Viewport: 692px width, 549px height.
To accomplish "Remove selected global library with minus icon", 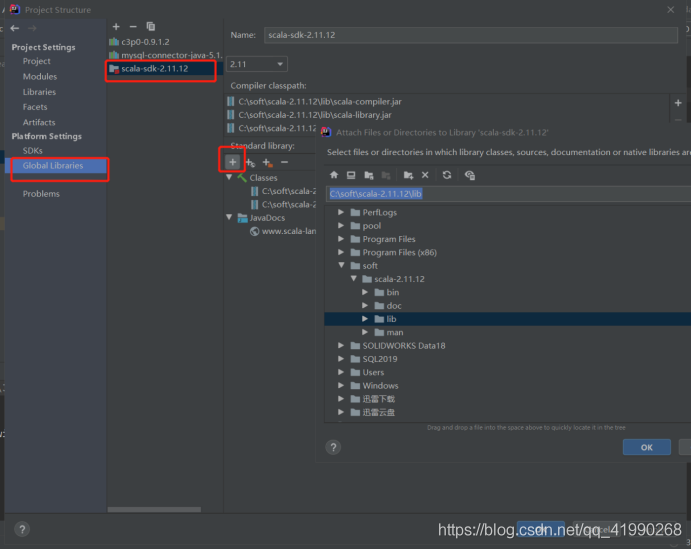I will (133, 27).
